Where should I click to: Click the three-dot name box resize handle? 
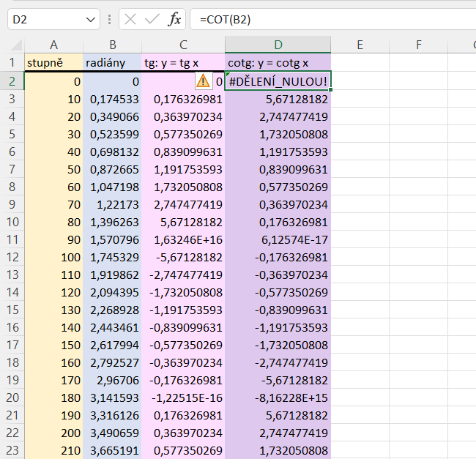(109, 20)
